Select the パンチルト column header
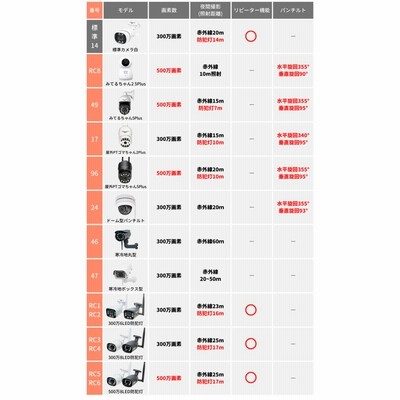400x400 pixels. (293, 10)
